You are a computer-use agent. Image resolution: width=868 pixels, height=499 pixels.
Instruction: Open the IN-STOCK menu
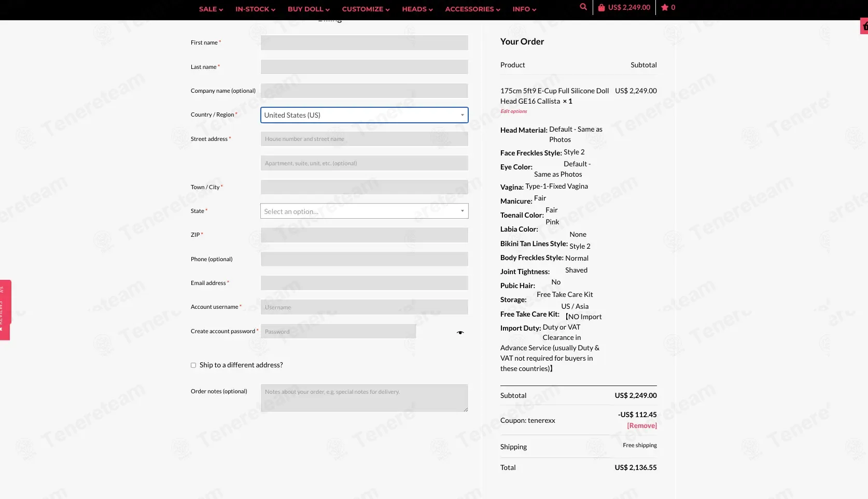pos(255,9)
